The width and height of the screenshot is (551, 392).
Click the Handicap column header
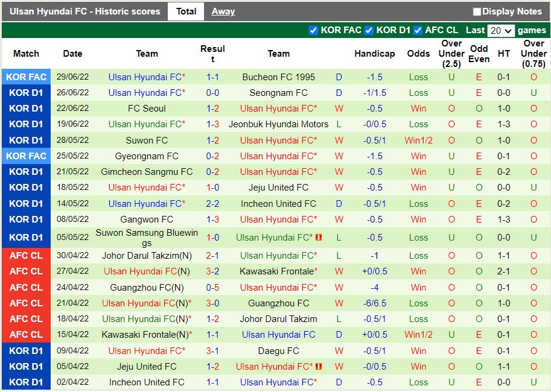[374, 54]
